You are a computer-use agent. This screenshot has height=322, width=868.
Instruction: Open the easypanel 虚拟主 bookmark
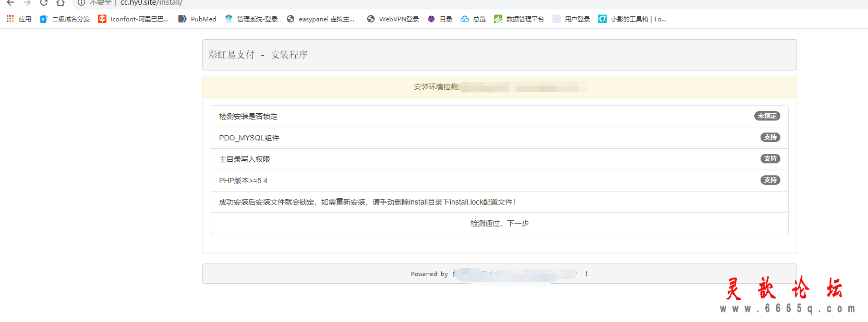pyautogui.click(x=321, y=19)
